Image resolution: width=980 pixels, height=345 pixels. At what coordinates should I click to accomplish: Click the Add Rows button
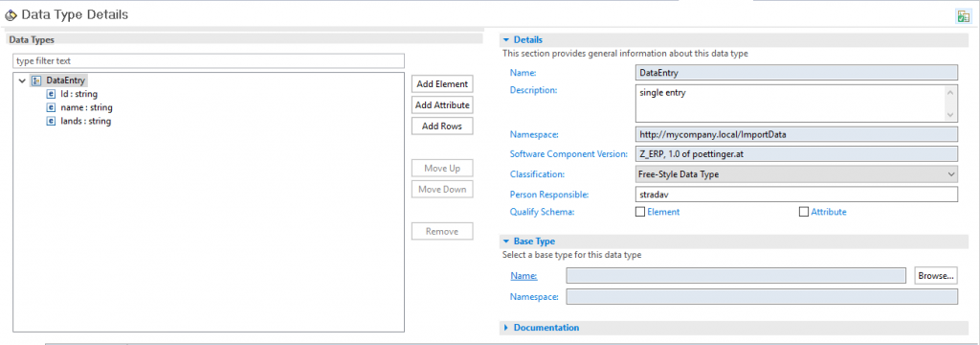(x=442, y=126)
